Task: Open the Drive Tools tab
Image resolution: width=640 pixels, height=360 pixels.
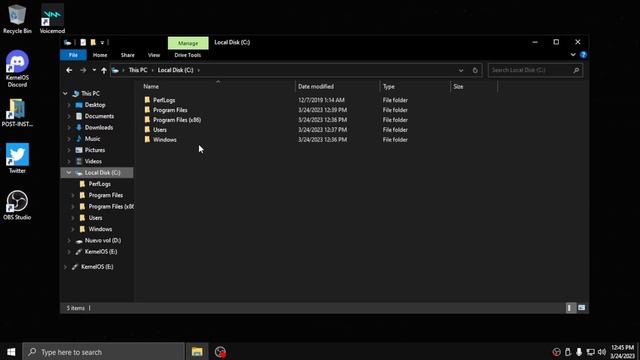Action: pos(188,55)
